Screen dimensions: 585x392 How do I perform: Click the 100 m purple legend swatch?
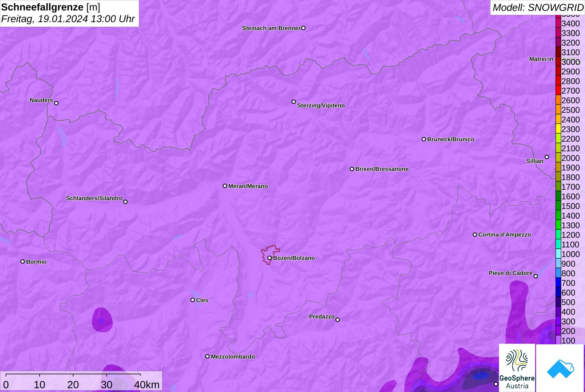click(x=558, y=341)
